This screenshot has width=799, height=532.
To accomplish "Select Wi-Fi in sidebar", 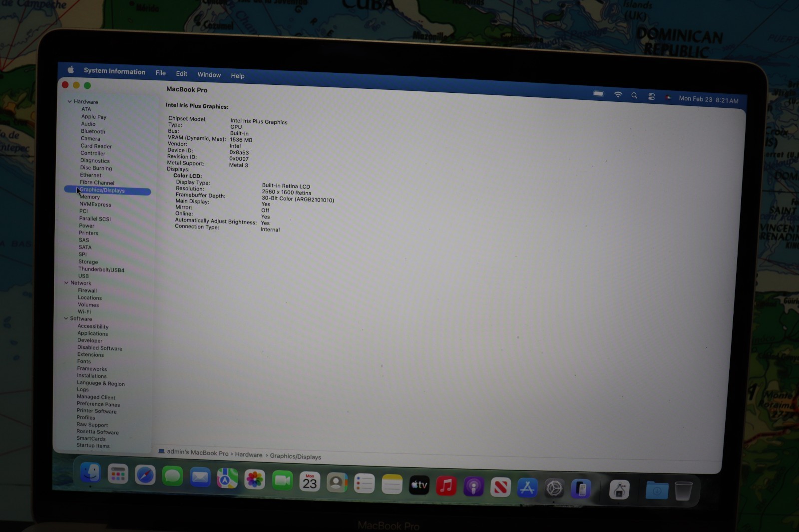I will click(x=84, y=311).
